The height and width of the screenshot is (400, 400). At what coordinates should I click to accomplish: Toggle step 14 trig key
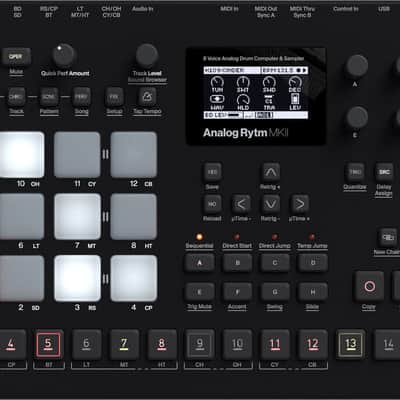tap(388, 344)
